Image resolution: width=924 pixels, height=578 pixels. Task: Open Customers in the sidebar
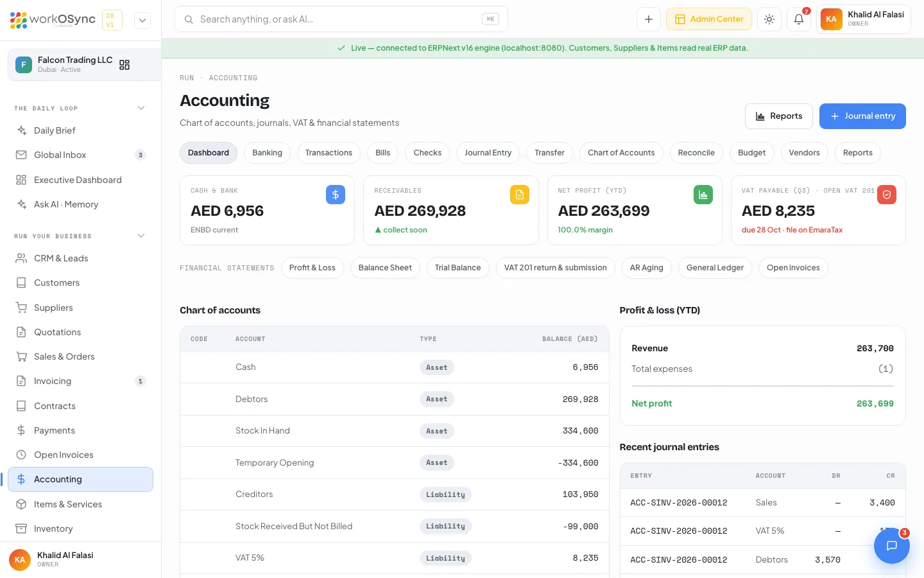pos(80,283)
